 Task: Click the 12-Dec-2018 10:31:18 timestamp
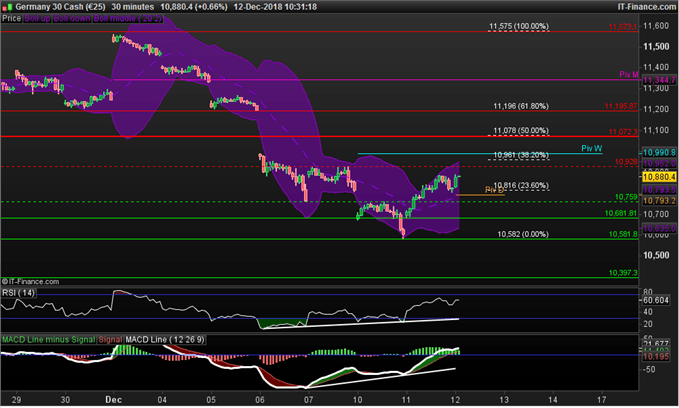(x=275, y=7)
